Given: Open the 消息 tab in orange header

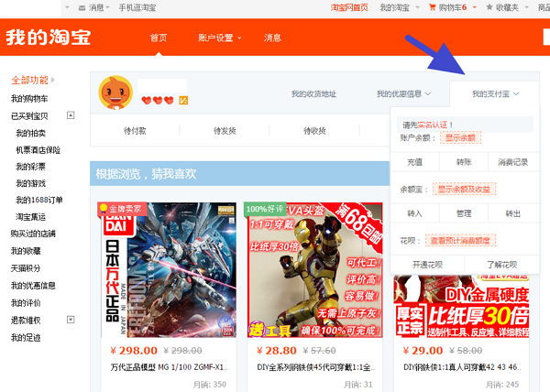Looking at the screenshot, I should point(272,38).
